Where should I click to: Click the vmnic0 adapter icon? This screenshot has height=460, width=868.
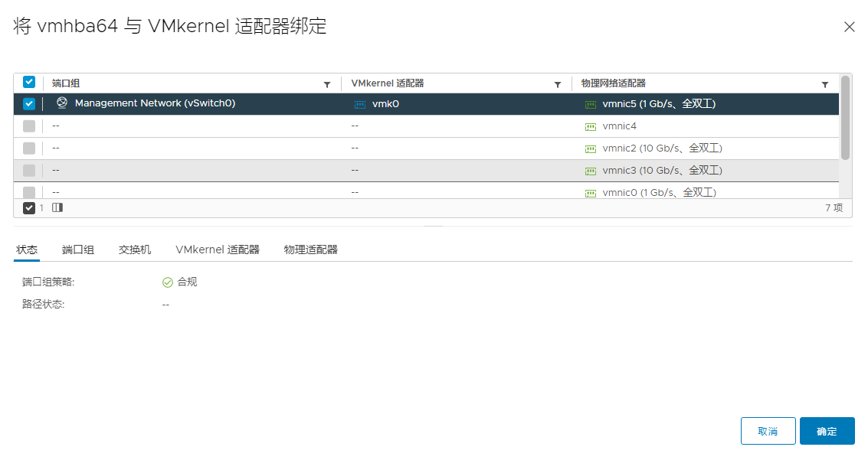[x=589, y=192]
